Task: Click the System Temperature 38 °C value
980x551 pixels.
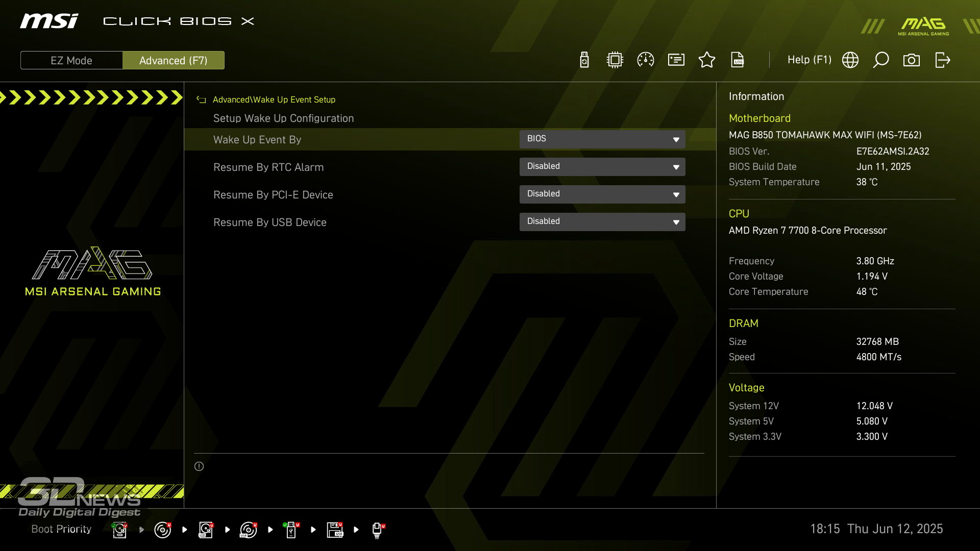Action: pyautogui.click(x=867, y=182)
